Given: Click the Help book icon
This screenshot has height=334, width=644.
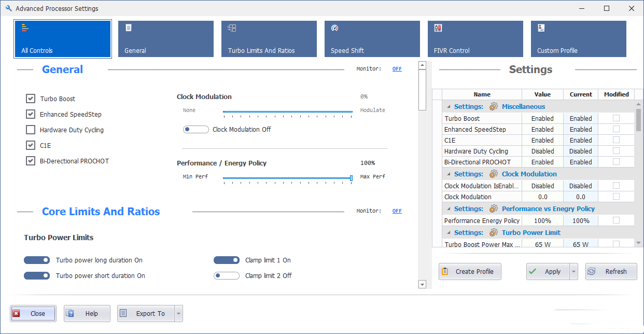Looking at the screenshot, I should click(69, 313).
